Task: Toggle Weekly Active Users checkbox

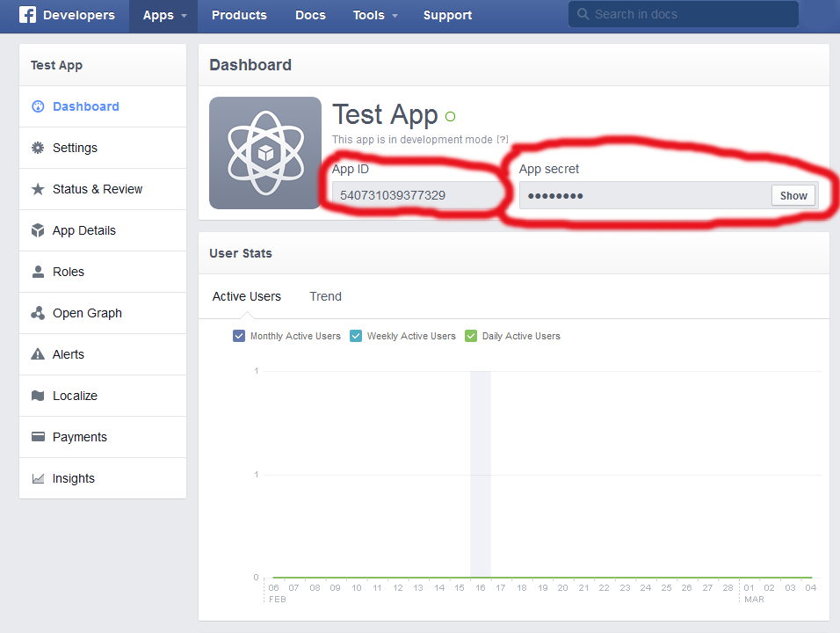Action: (356, 336)
